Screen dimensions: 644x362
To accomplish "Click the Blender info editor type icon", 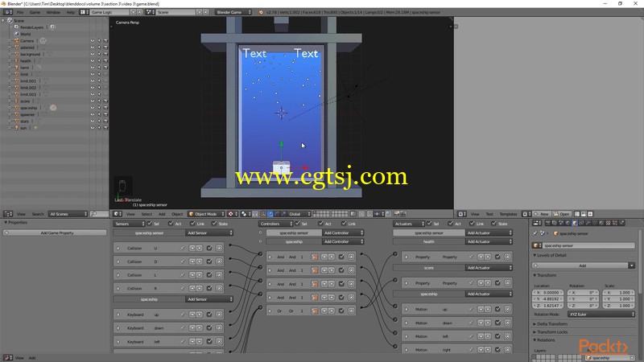I will [7, 12].
